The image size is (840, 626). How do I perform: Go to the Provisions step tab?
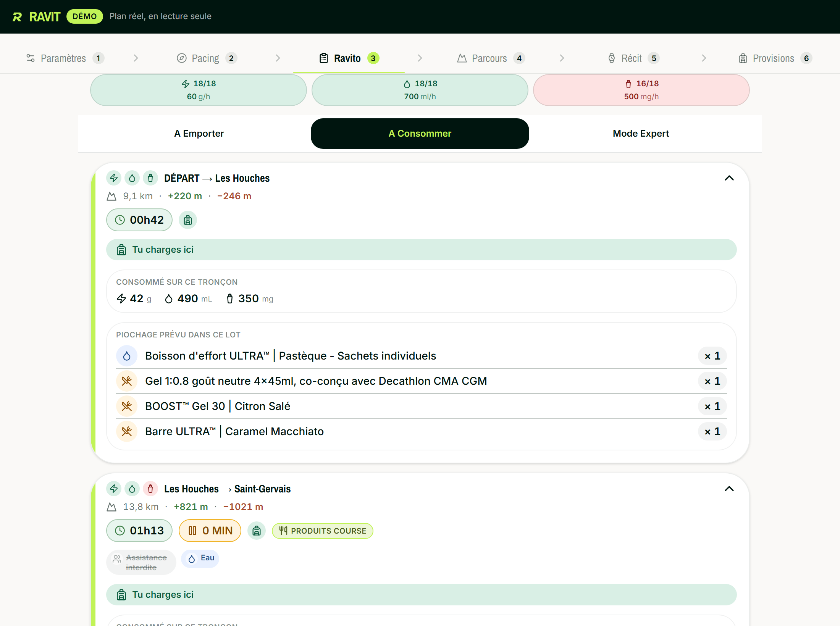click(775, 58)
